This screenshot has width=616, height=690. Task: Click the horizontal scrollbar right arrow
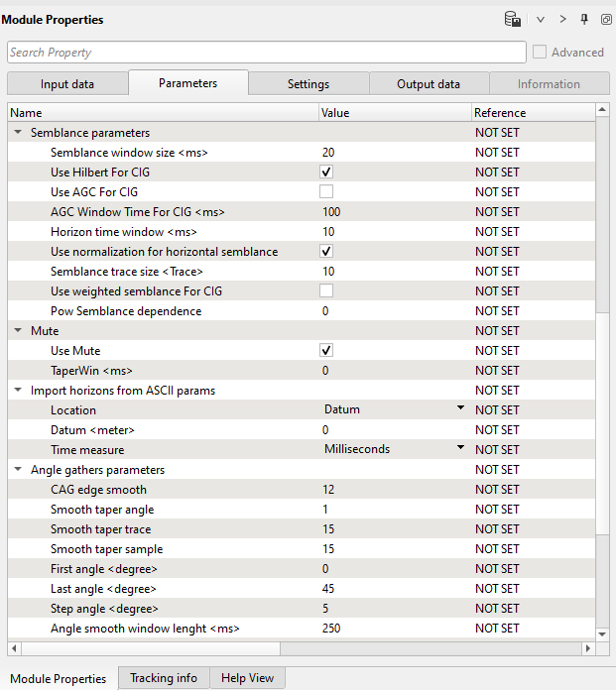click(588, 648)
